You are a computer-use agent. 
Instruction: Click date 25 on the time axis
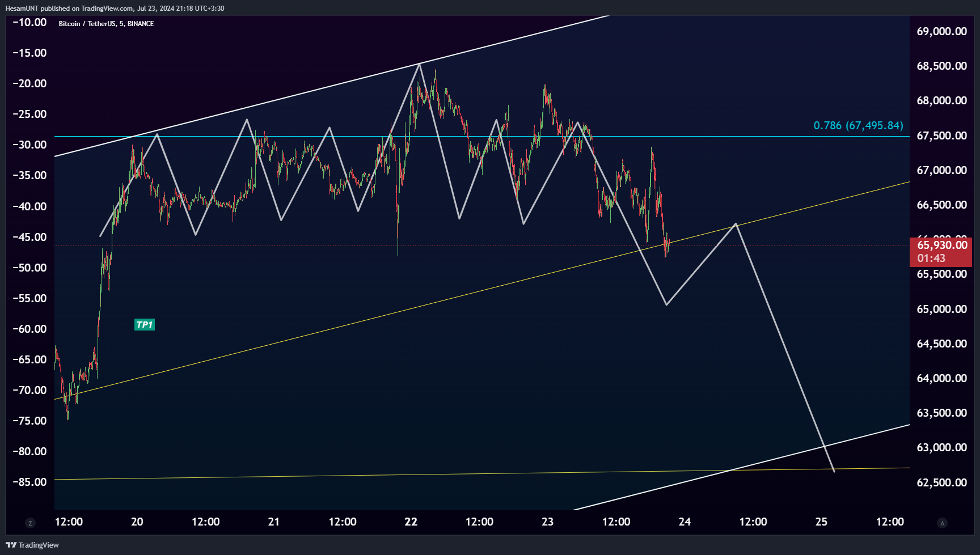pos(821,522)
